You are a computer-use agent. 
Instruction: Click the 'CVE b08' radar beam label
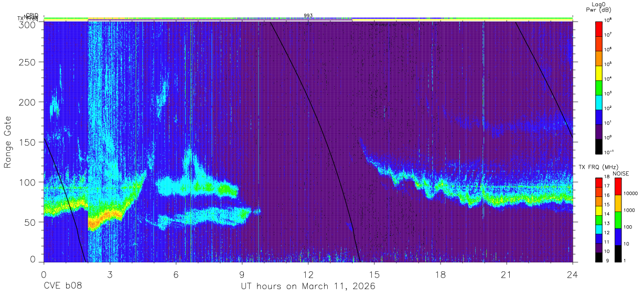pyautogui.click(x=62, y=287)
